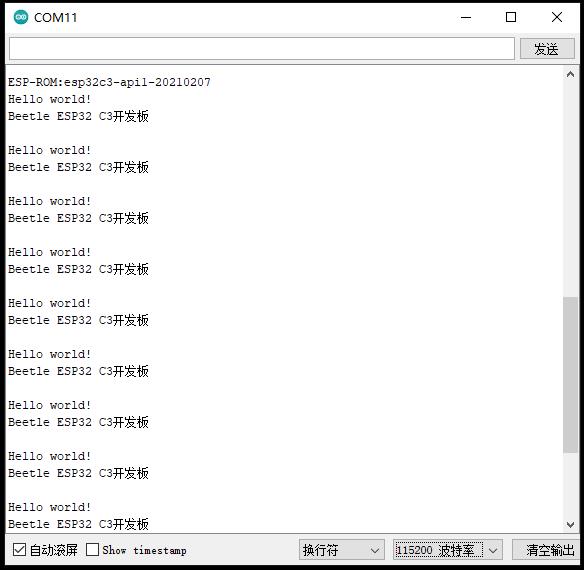Screen dimensions: 584x570
Task: Click the scroll down arrow of output area
Action: point(570,525)
